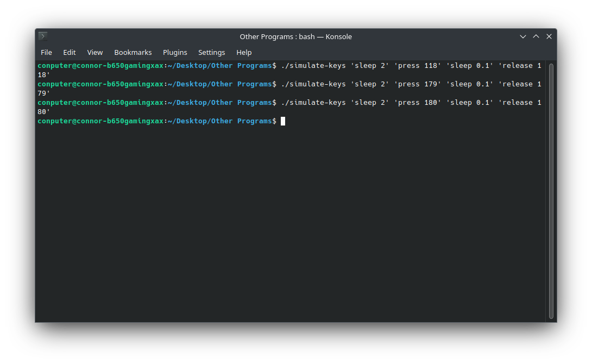Open the Settings menu
592x364 pixels.
point(211,53)
